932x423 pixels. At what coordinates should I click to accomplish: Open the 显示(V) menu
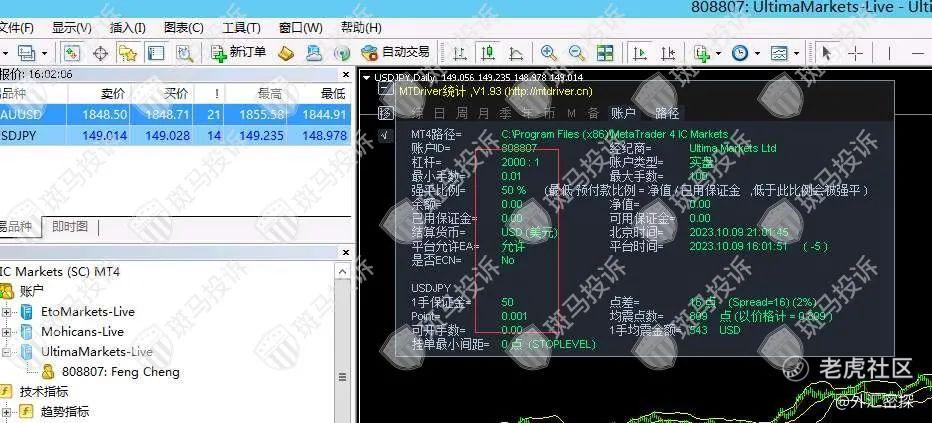click(72, 27)
